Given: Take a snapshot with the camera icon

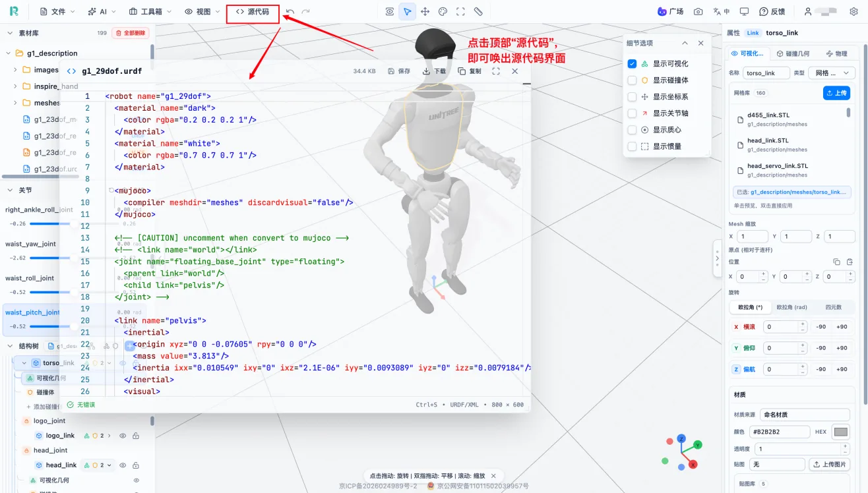Looking at the screenshot, I should coord(698,12).
